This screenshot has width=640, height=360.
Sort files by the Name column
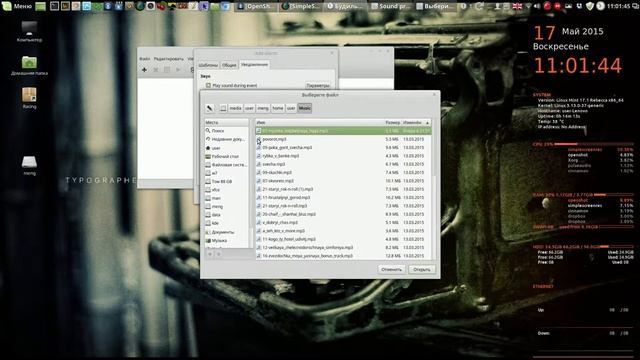click(320, 122)
